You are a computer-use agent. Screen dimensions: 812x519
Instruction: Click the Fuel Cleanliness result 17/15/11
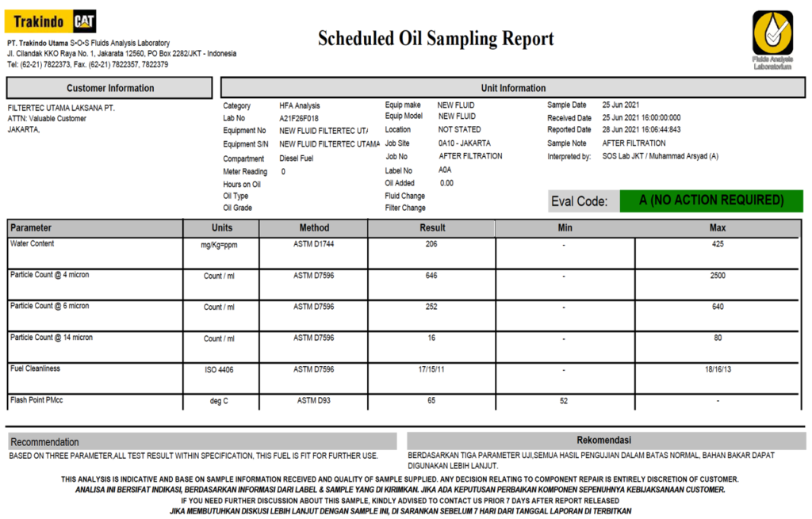431,369
